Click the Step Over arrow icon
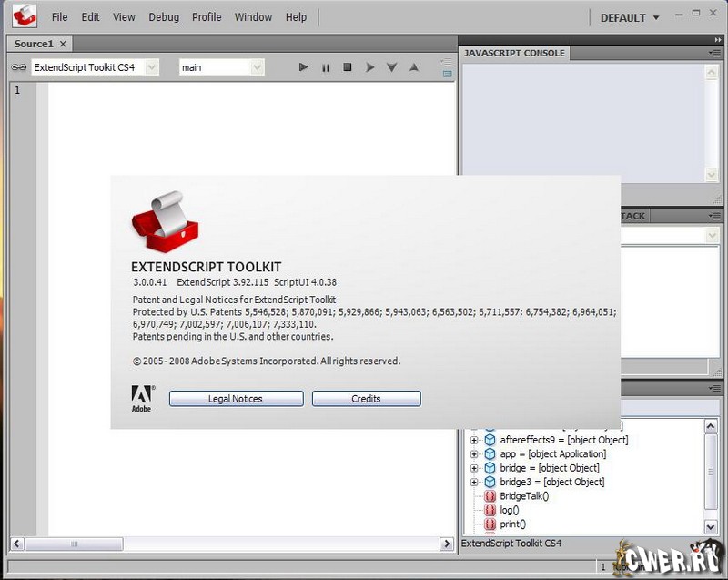Screen dimensions: 728x580 pos(370,67)
